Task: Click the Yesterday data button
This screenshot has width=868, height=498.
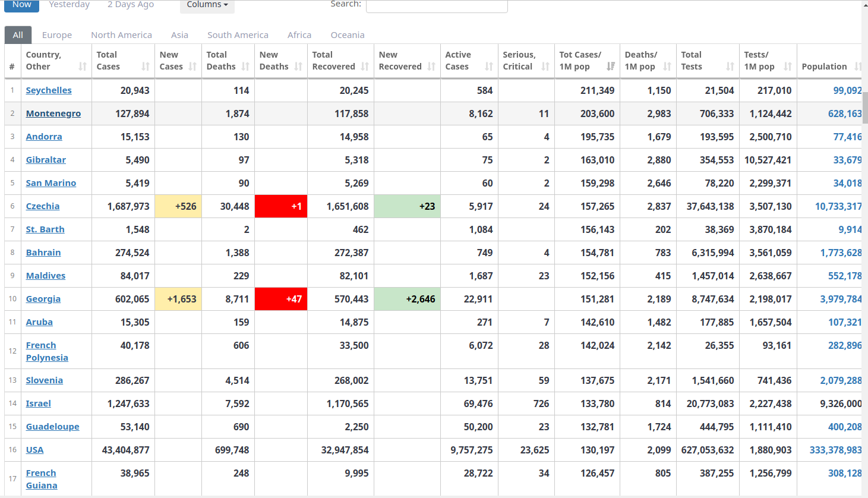Action: 69,5
